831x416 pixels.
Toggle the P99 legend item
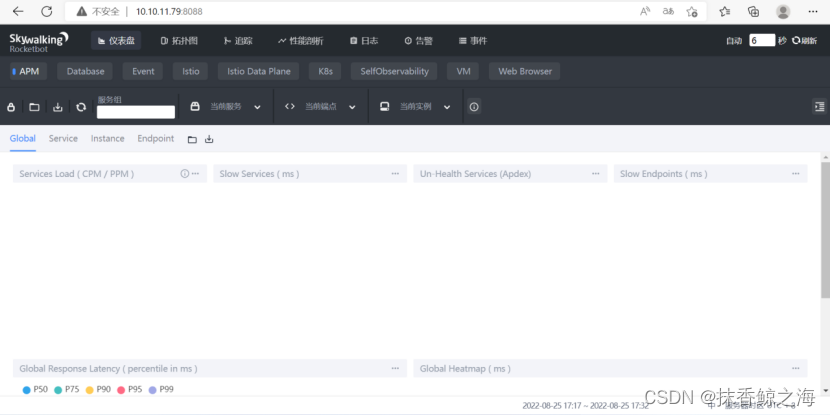coord(161,390)
